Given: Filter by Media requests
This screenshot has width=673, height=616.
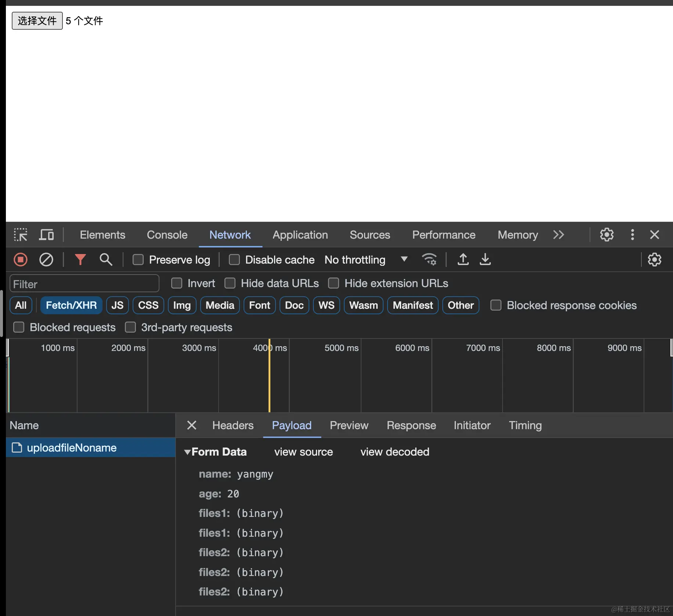Looking at the screenshot, I should [220, 305].
